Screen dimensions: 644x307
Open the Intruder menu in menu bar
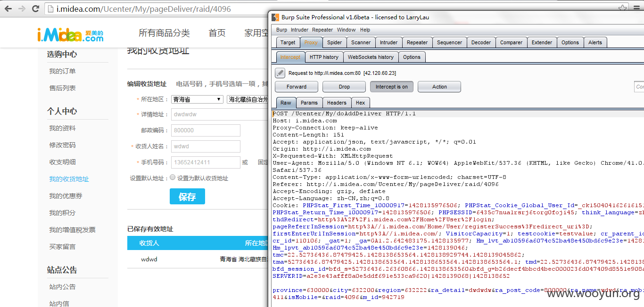pos(299,30)
